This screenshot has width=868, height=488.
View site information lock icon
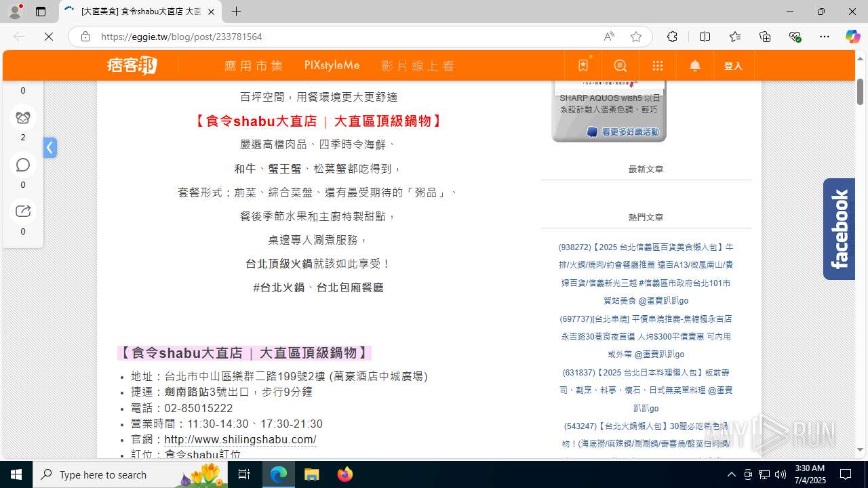[x=85, y=37]
